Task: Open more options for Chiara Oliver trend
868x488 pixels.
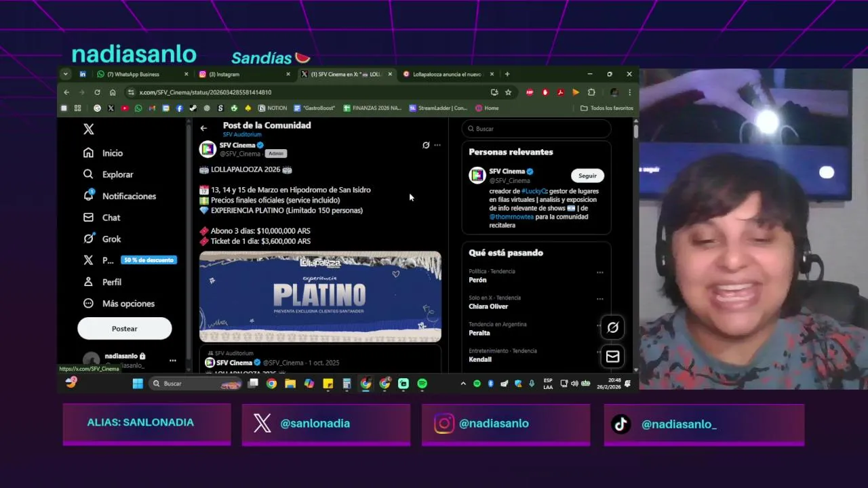Action: point(599,299)
